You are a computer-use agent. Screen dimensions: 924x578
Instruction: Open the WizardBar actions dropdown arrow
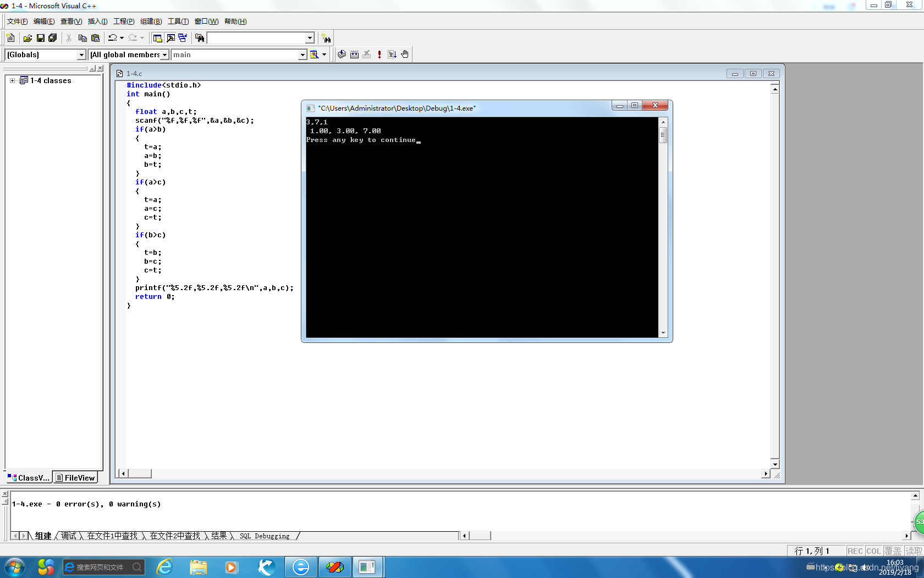(x=324, y=54)
